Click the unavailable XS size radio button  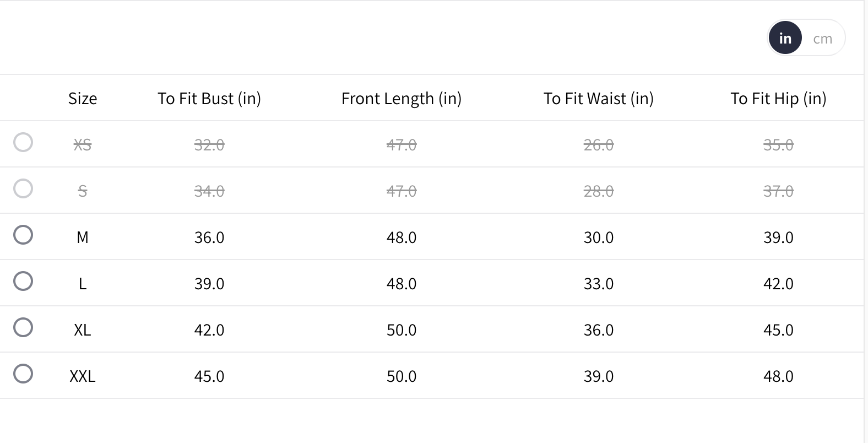(23, 142)
